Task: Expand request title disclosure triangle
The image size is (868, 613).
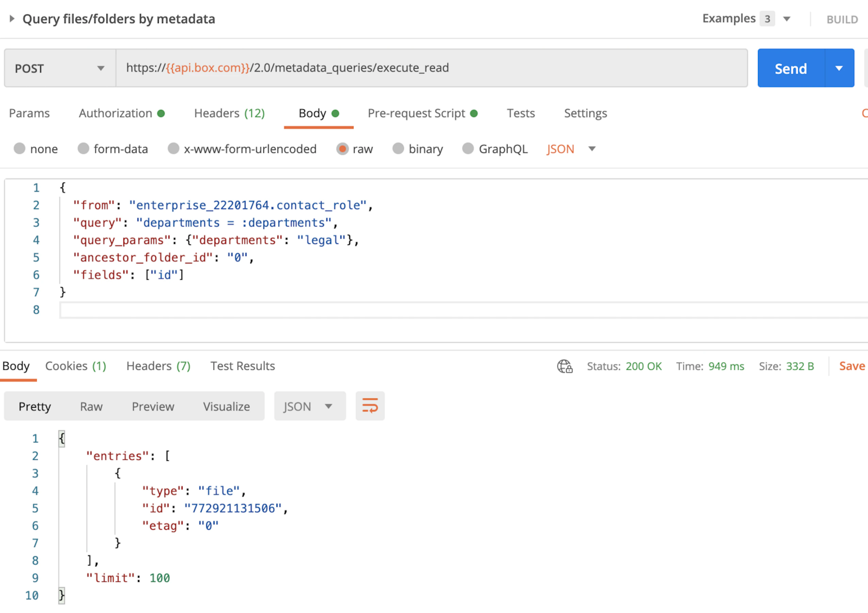Action: coord(12,18)
